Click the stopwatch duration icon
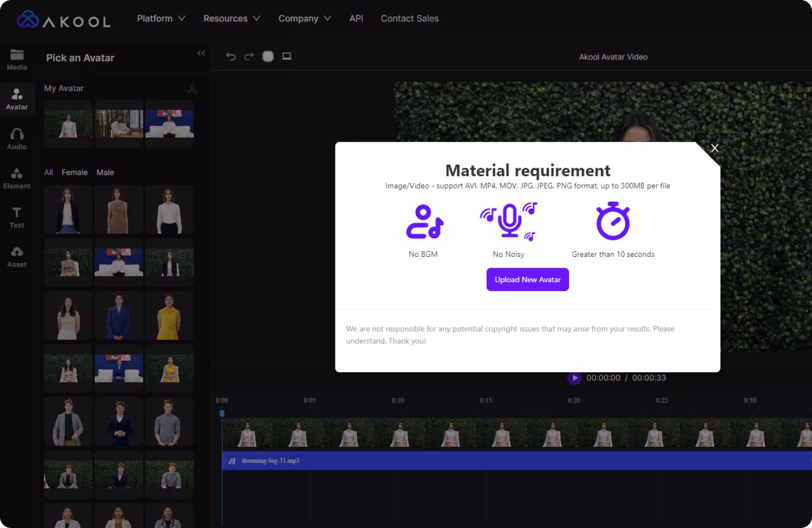This screenshot has height=528, width=812. (x=613, y=221)
